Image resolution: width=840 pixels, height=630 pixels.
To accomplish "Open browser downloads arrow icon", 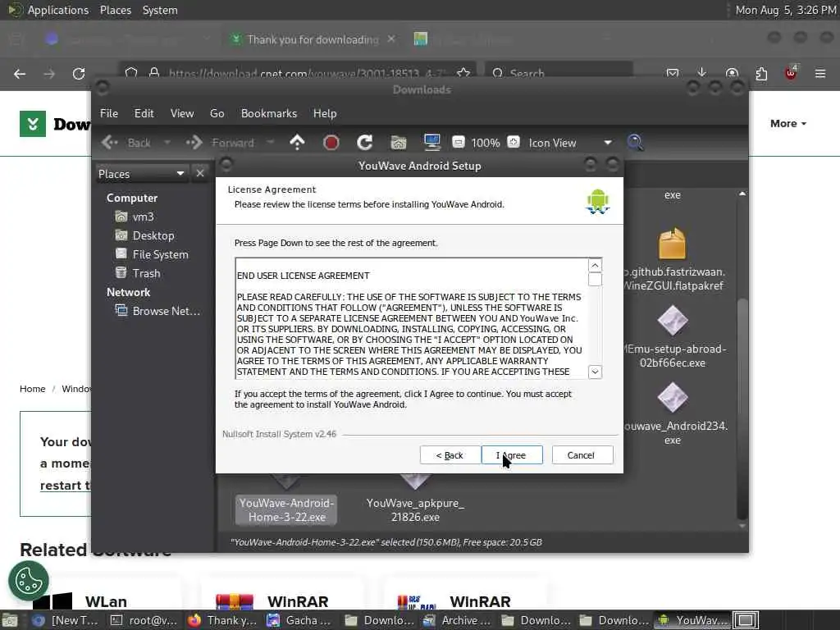I will coord(702,73).
